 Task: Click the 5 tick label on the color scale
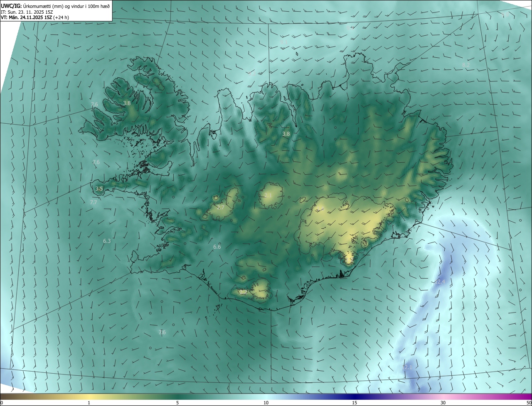tap(177, 403)
